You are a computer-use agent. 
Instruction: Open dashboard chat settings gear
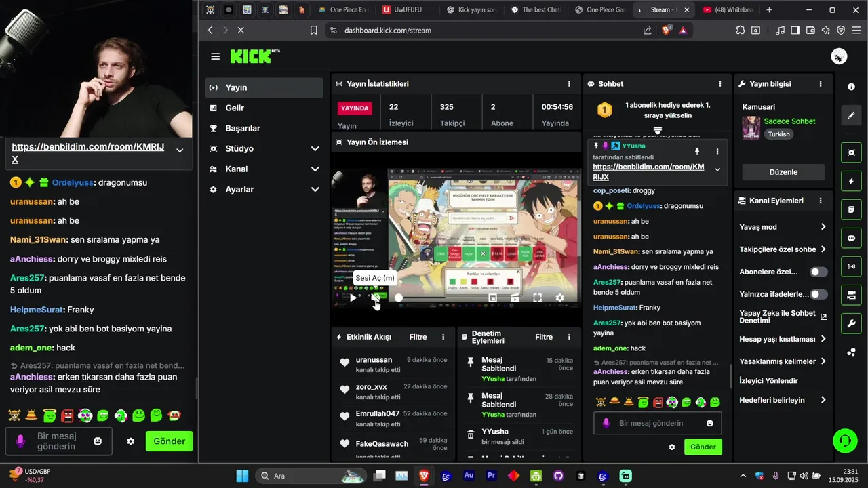(x=672, y=447)
